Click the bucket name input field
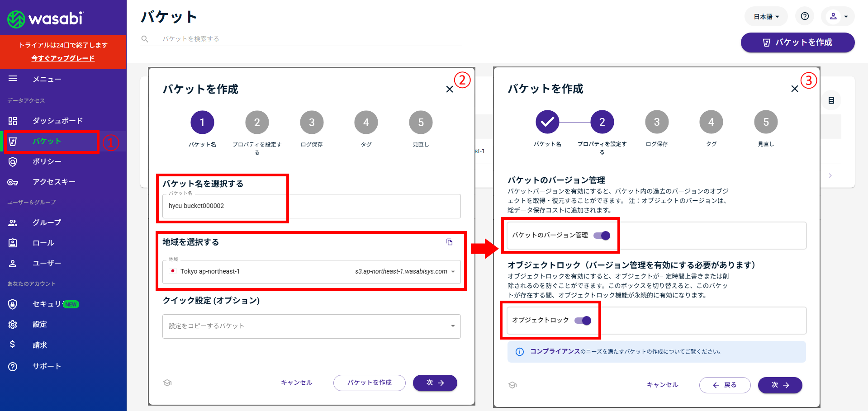 311,206
